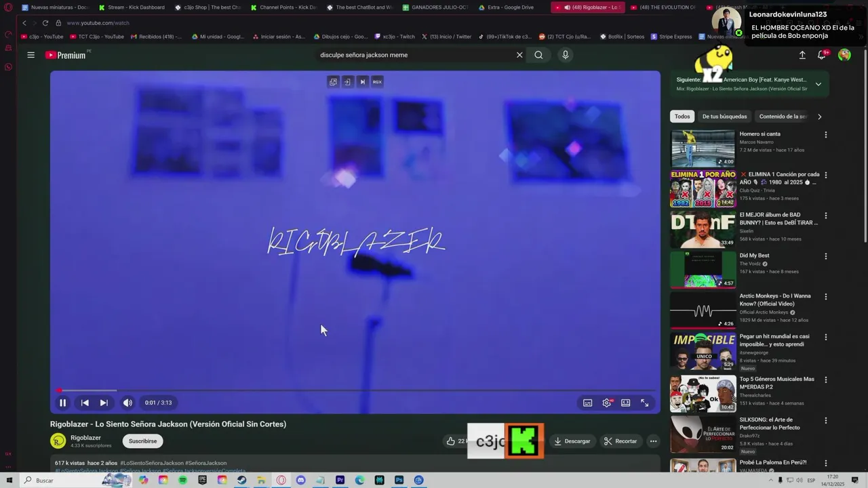Viewport: 868px width, 488px height.
Task: Select the 'Todos' filter chip
Action: [x=682, y=117]
